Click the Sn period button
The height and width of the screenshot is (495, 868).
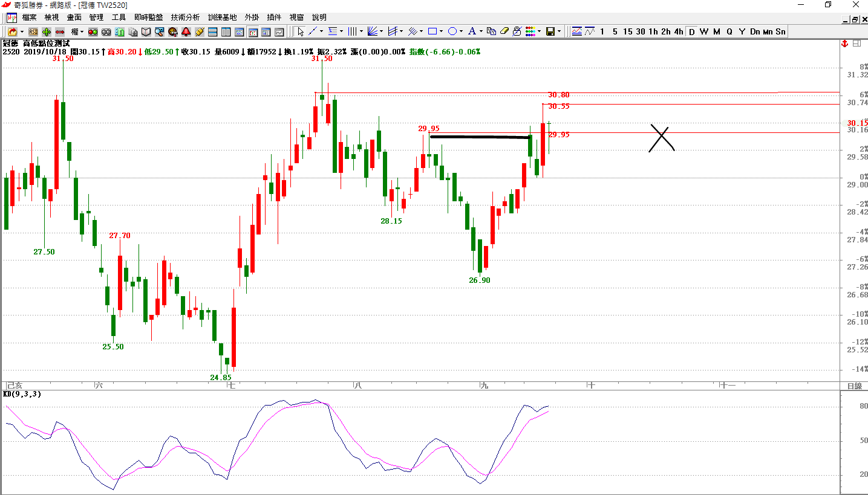tap(780, 31)
